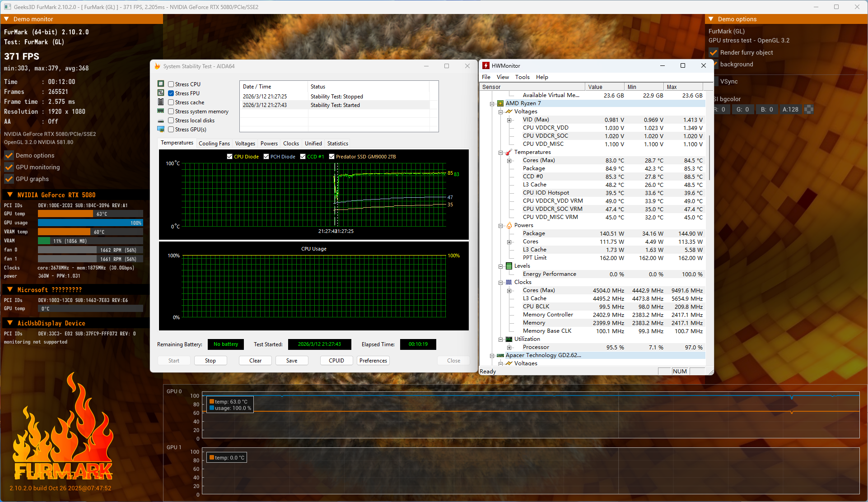Click the Preferences button
Viewport: 868px width, 502px height.
(373, 361)
